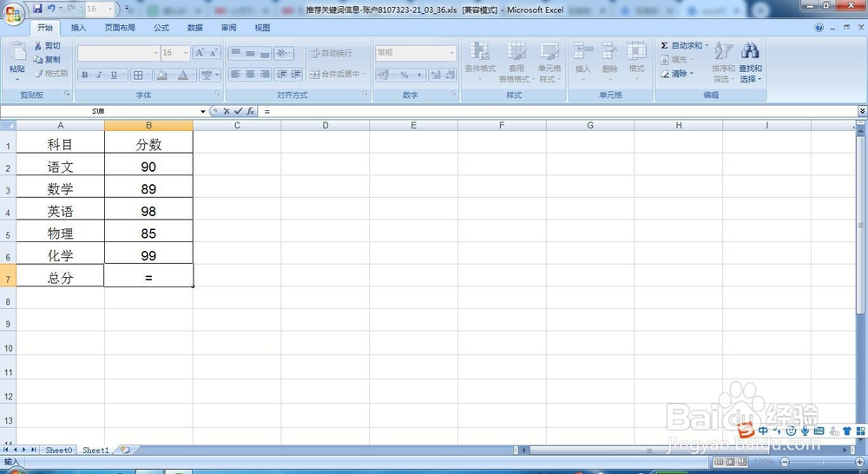Image resolution: width=868 pixels, height=474 pixels.
Task: Click the Insert cells 插入 button
Action: pos(583,62)
